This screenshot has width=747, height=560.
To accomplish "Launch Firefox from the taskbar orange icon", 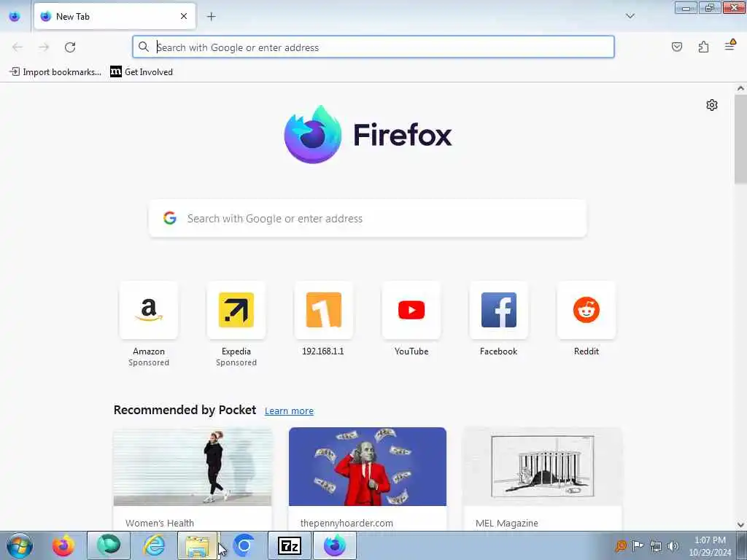I will coord(63,545).
